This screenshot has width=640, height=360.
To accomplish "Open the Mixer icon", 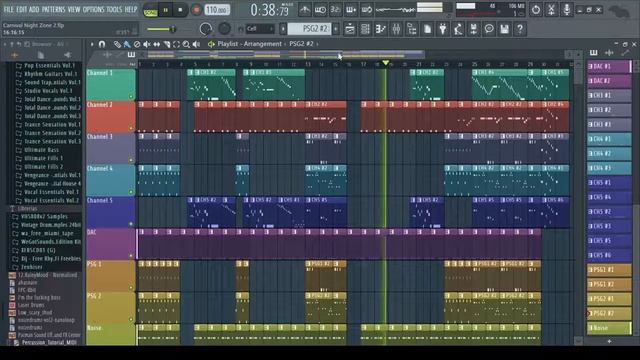I will click(x=396, y=29).
